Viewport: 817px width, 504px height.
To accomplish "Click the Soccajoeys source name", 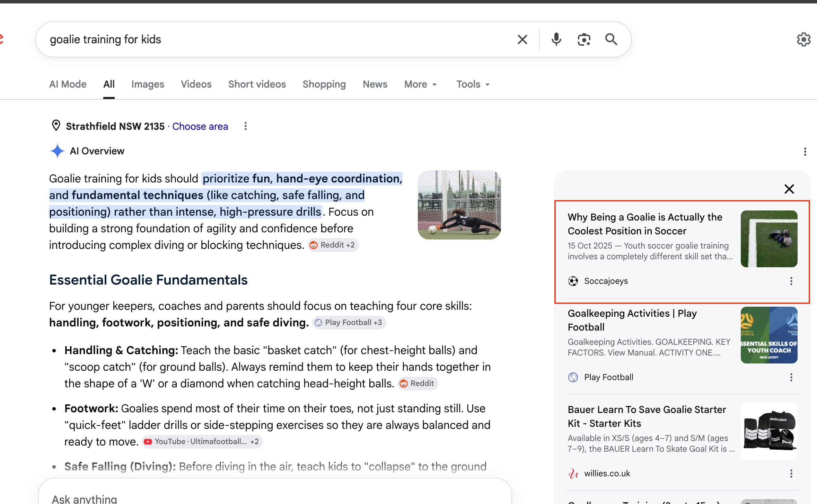I will pyautogui.click(x=606, y=281).
